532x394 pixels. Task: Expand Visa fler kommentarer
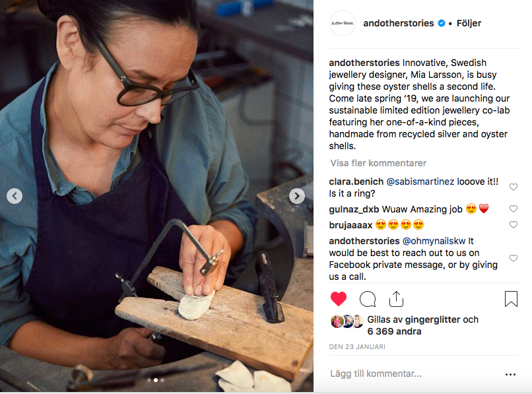click(x=378, y=163)
